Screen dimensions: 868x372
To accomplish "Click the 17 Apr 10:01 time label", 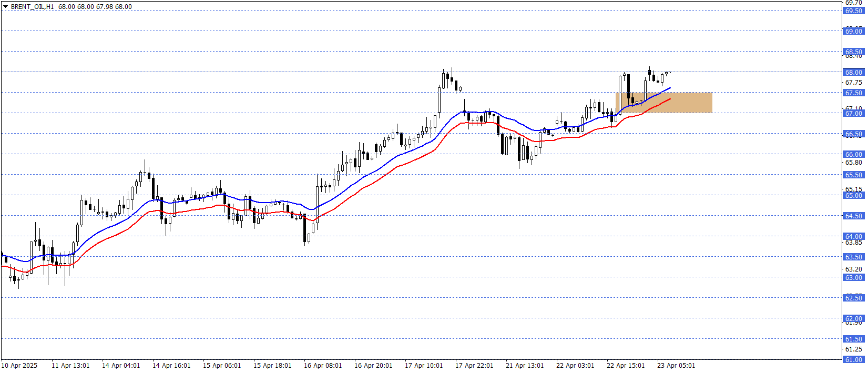I will pyautogui.click(x=424, y=366).
